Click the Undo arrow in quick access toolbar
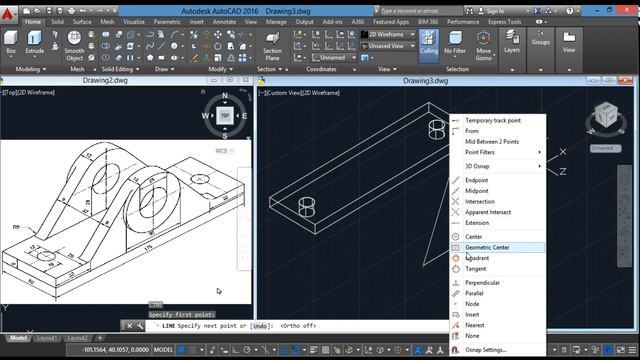The image size is (640, 360). (83, 11)
